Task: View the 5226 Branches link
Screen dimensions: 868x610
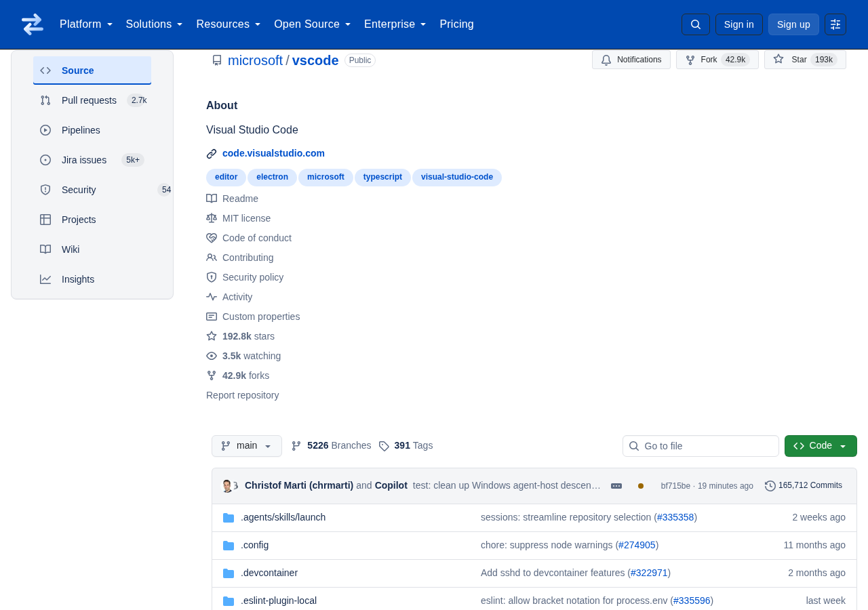Action: pos(331,445)
